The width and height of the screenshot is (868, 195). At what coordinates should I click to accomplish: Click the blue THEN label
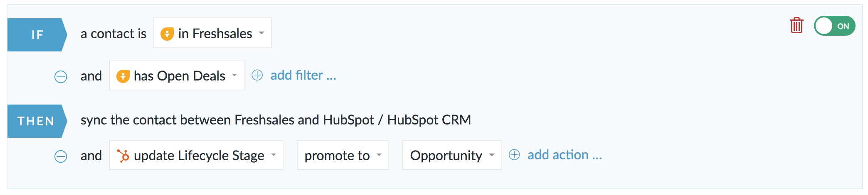(x=37, y=121)
